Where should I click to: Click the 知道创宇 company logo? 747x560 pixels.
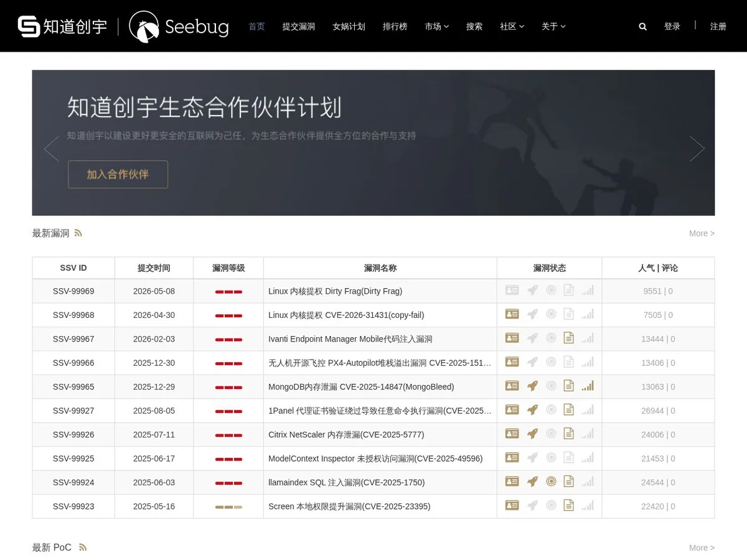[62, 27]
